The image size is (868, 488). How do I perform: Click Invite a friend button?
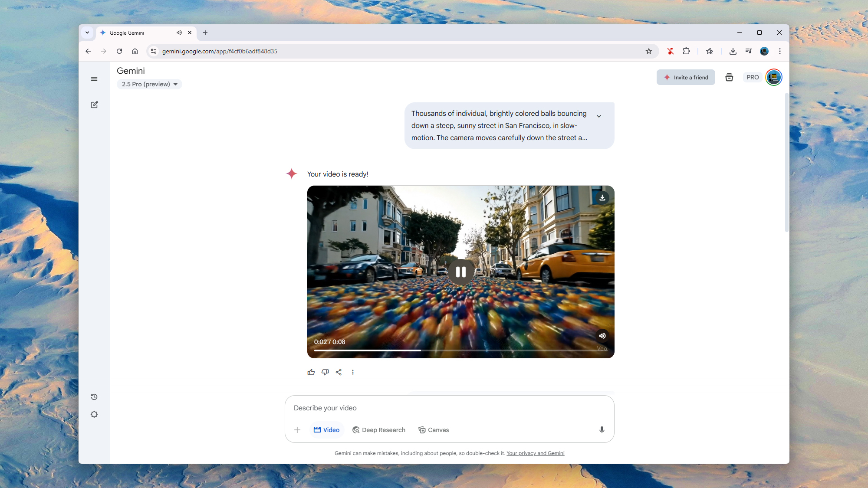[686, 77]
